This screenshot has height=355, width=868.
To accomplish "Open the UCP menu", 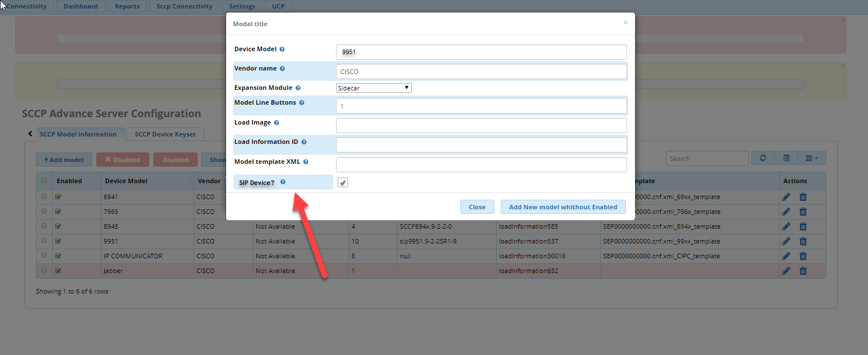I will (x=279, y=7).
